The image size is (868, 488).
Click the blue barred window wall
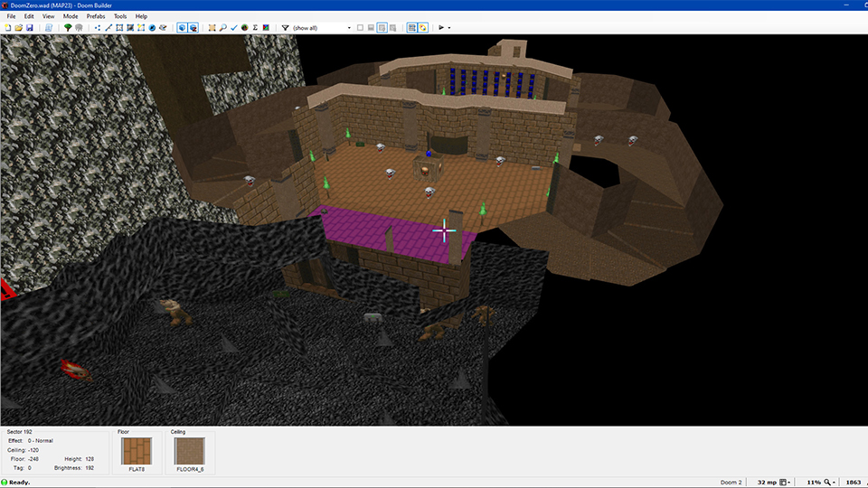[492, 82]
